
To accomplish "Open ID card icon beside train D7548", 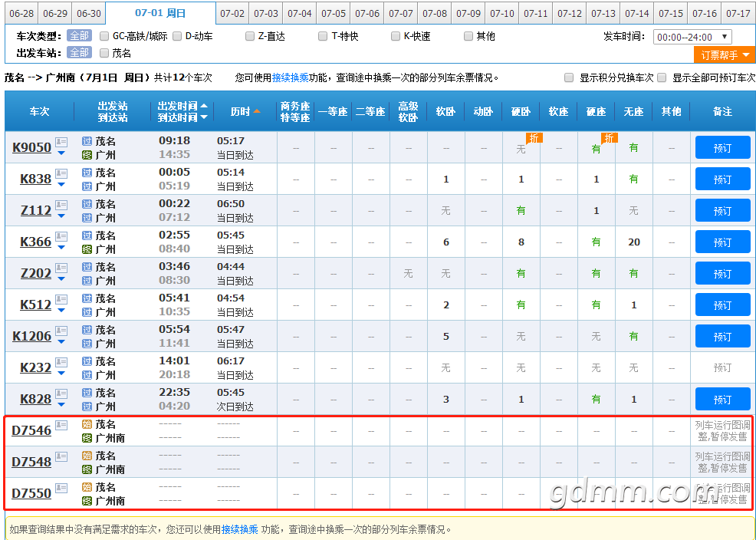I will click(x=61, y=456).
